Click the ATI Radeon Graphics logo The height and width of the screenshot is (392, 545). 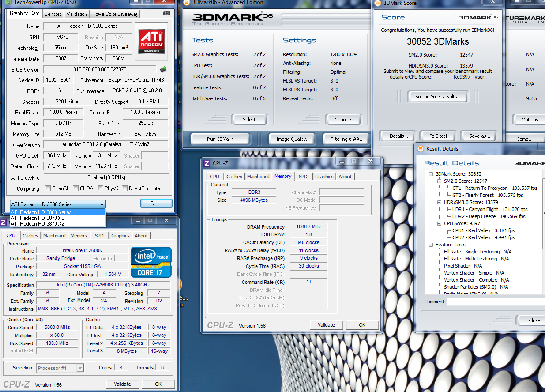tap(151, 41)
